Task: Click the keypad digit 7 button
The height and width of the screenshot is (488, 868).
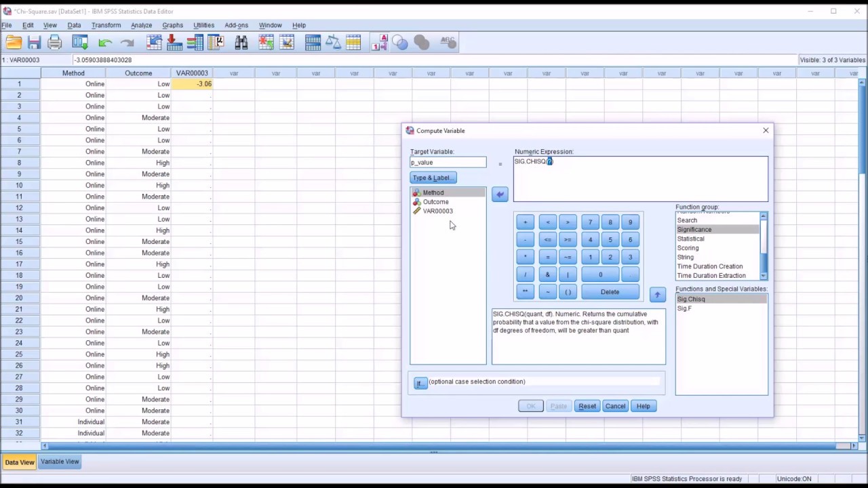Action: tap(590, 222)
